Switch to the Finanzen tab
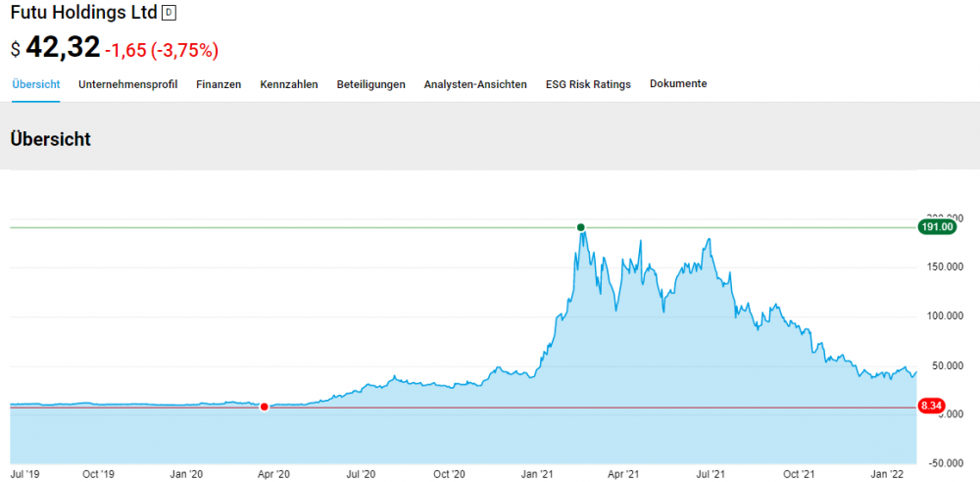This screenshot has width=980, height=482. [219, 84]
